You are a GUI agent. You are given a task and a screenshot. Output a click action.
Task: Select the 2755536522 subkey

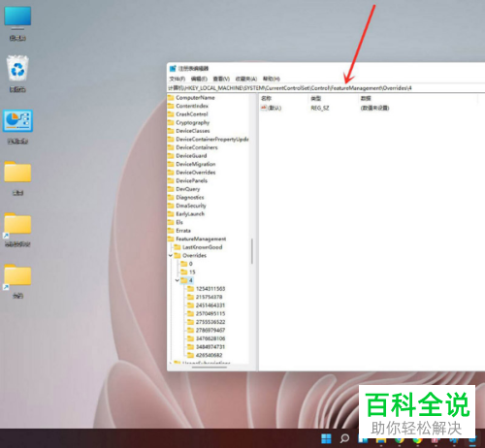210,322
